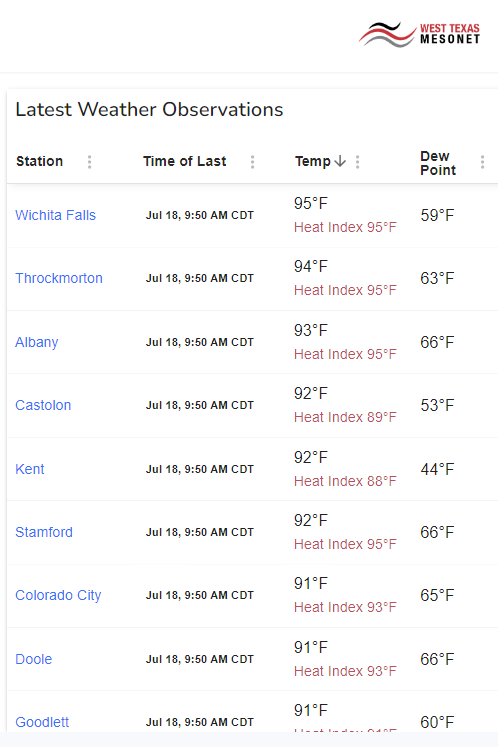498x747 pixels.
Task: Select the Castolon station link
Action: (43, 405)
